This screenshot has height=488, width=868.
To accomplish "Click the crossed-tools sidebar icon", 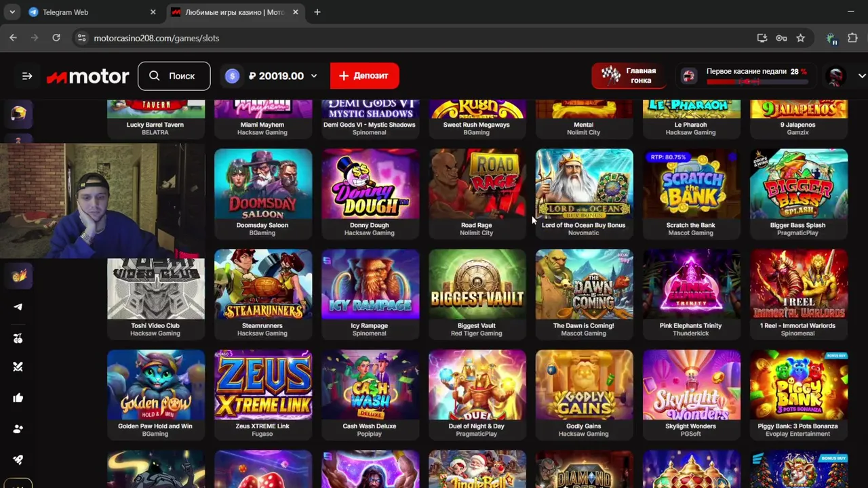I will [18, 367].
